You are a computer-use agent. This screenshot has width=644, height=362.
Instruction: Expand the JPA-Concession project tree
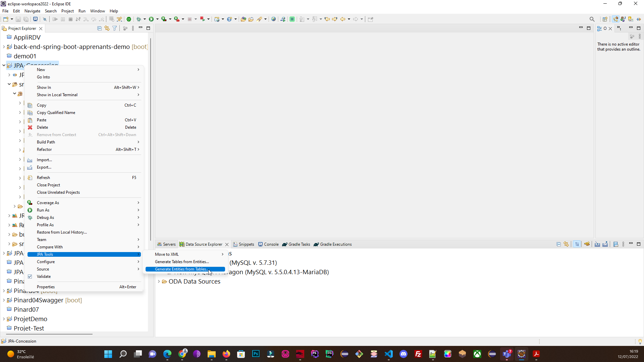click(4, 65)
